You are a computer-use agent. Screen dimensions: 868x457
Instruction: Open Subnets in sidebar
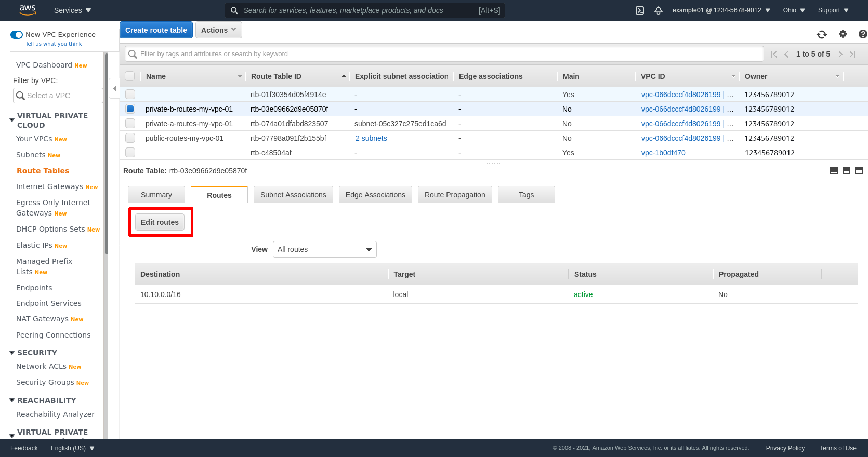click(31, 155)
